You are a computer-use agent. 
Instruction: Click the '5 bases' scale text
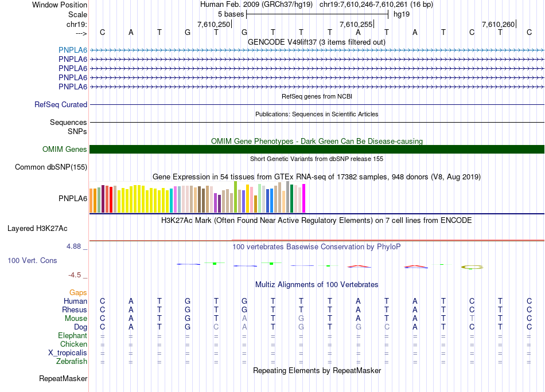[231, 14]
